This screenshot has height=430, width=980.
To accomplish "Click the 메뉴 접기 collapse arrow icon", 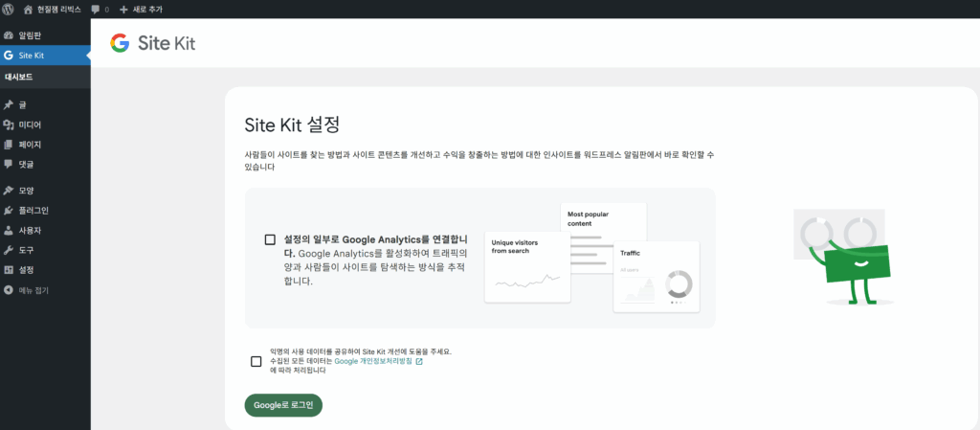I will pos(9,290).
